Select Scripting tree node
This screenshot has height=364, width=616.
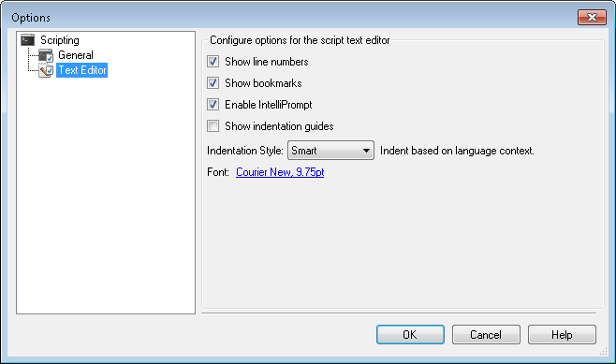coord(60,40)
